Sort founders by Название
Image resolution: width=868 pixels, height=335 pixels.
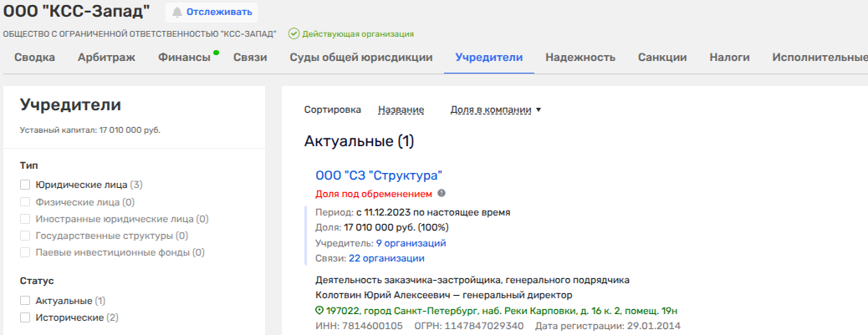401,109
